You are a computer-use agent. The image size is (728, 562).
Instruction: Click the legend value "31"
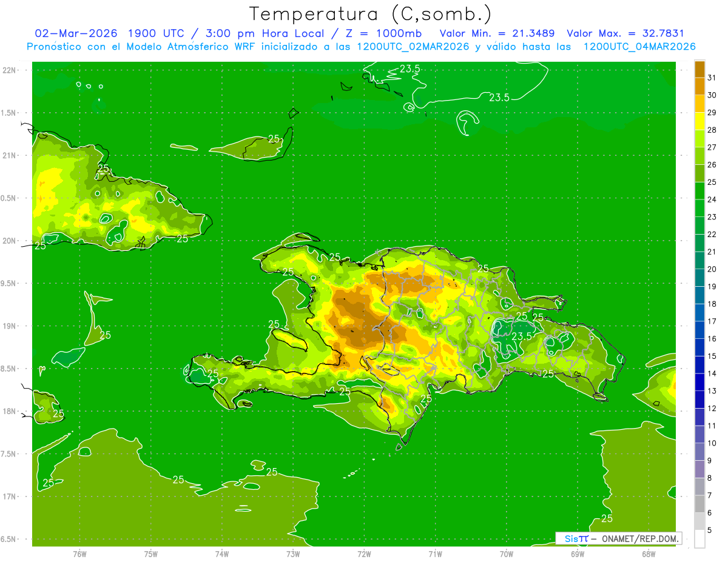712,78
